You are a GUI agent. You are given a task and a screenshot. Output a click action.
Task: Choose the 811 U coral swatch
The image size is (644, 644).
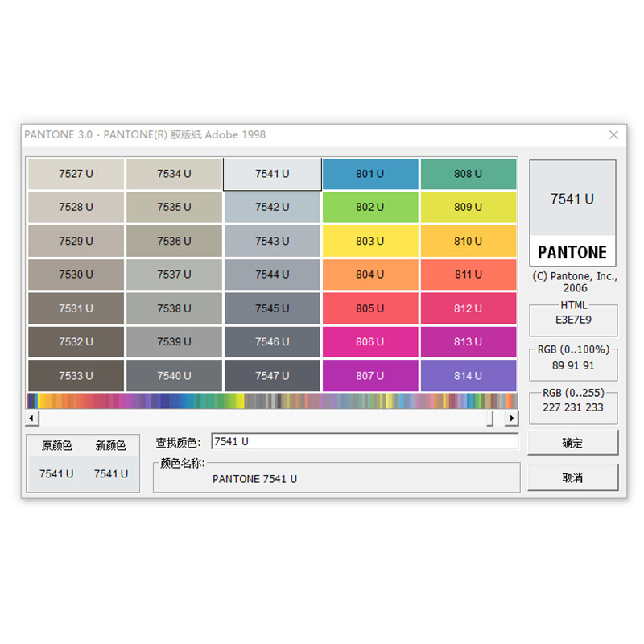click(x=469, y=275)
